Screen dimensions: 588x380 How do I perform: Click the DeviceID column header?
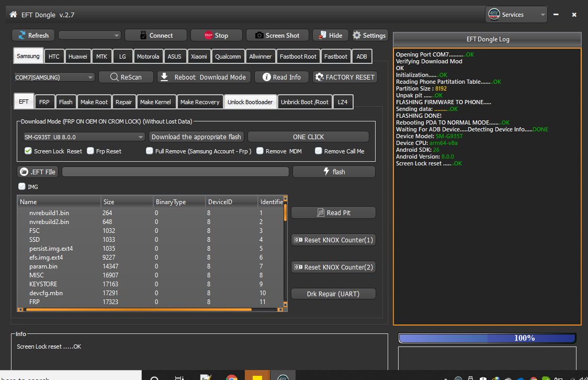231,202
